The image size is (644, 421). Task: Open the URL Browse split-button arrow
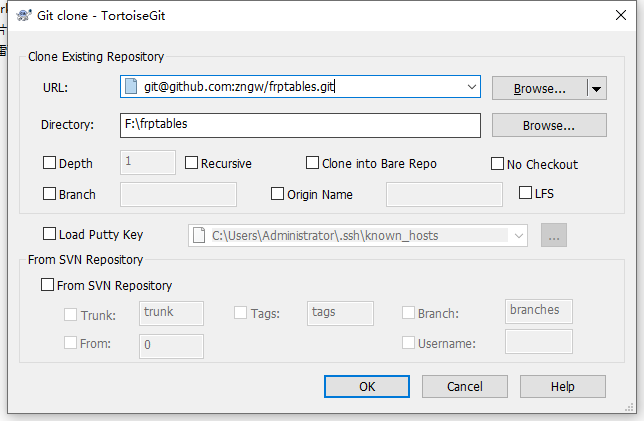[597, 88]
